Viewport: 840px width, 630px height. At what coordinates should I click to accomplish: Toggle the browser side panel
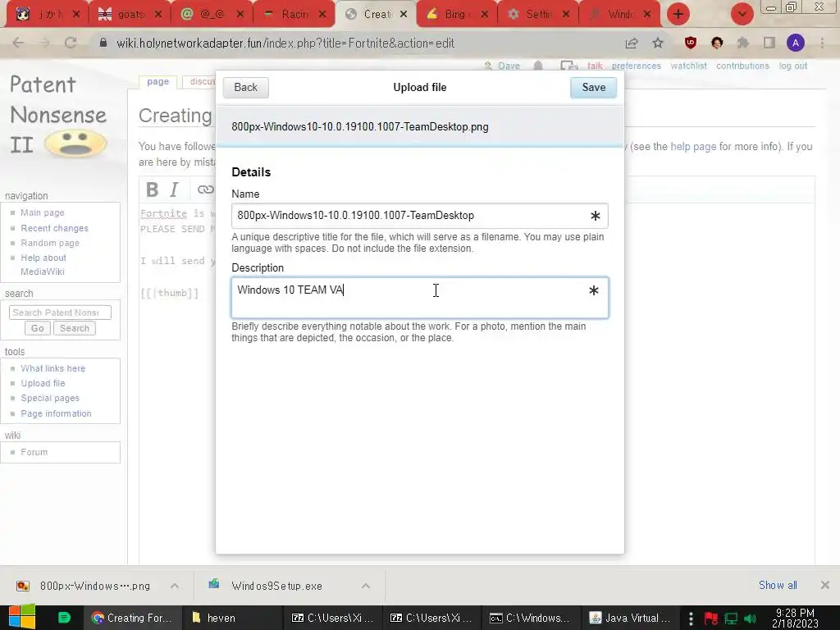point(769,43)
